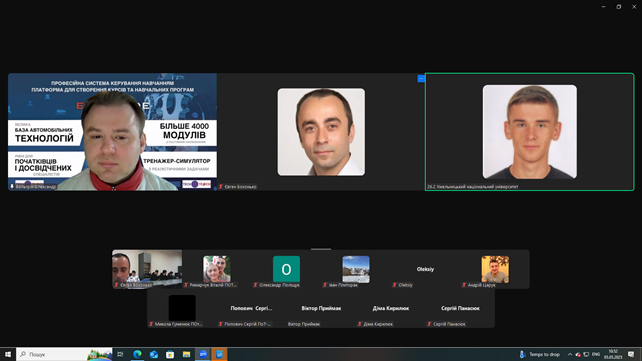Open Microsoft Store taskbar icon

170,354
